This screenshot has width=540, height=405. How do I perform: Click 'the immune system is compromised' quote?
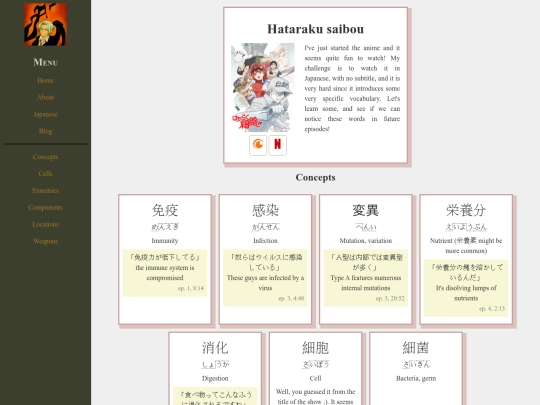(165, 273)
